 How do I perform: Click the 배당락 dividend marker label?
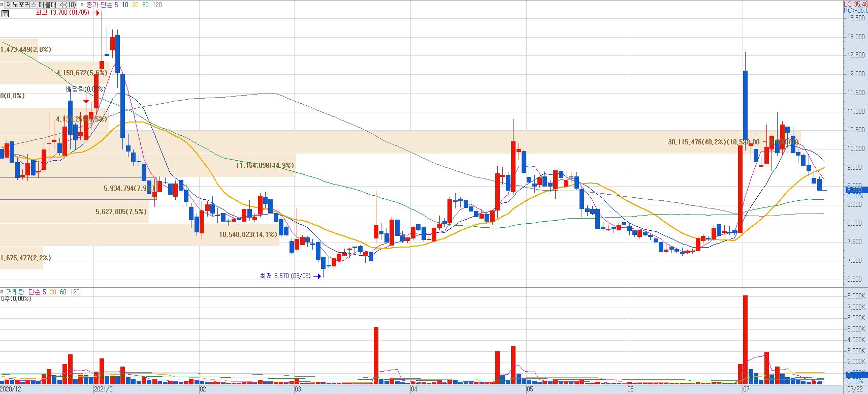85,89
